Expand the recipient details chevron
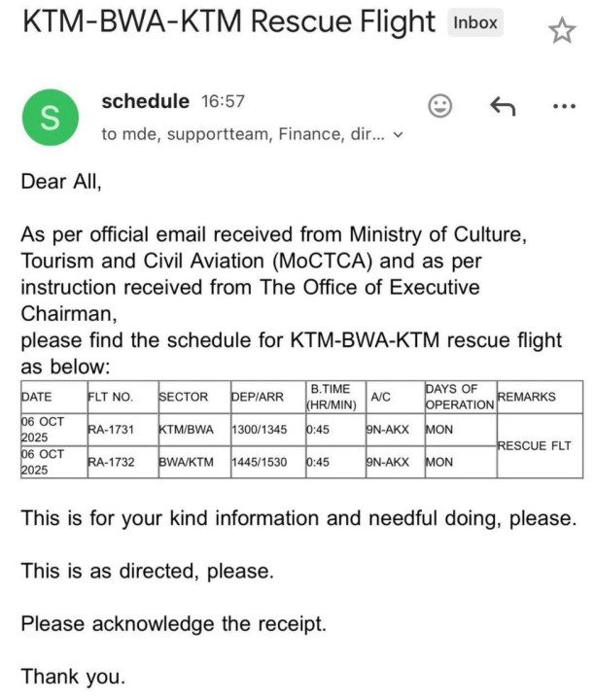The width and height of the screenshot is (595, 700). [x=397, y=135]
